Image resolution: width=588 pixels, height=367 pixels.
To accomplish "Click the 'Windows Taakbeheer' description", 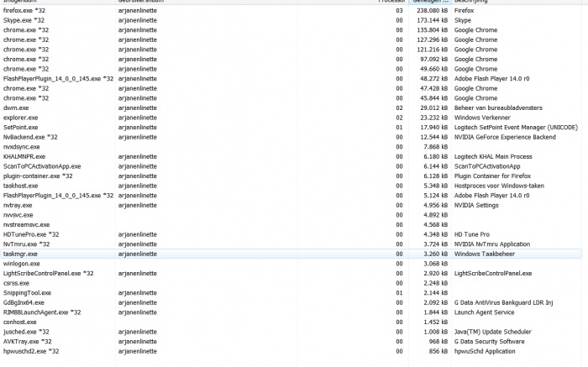I will pyautogui.click(x=485, y=254).
